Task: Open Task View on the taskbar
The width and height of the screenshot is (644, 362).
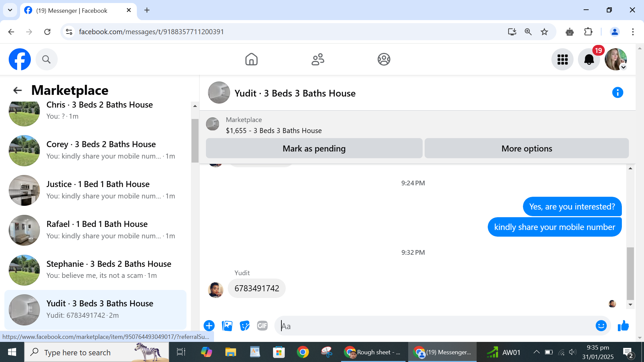Action: (181, 352)
